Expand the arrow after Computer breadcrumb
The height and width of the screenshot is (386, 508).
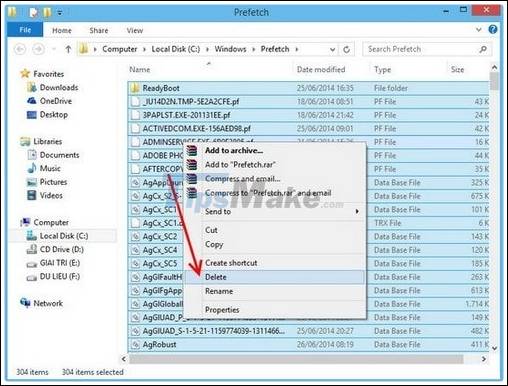point(145,49)
